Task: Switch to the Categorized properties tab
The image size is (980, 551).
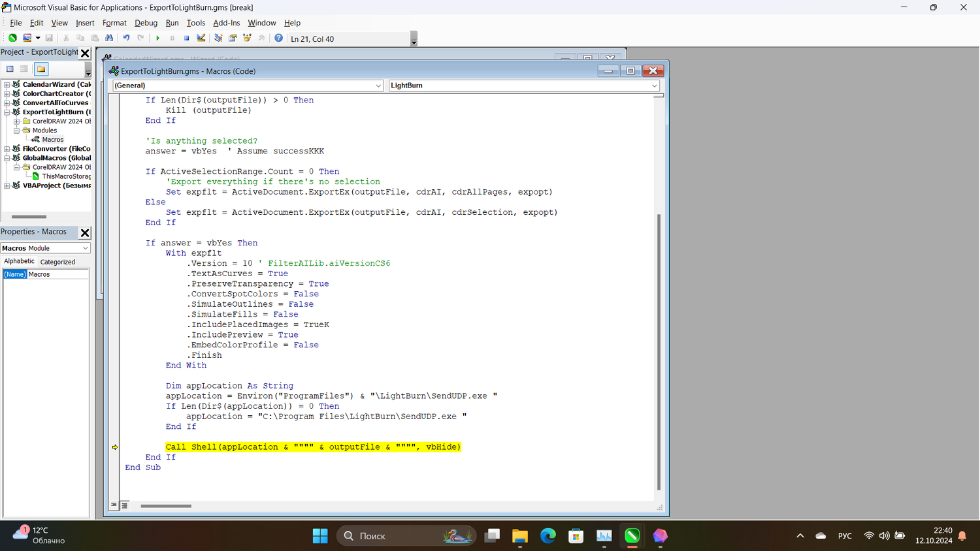Action: [57, 262]
